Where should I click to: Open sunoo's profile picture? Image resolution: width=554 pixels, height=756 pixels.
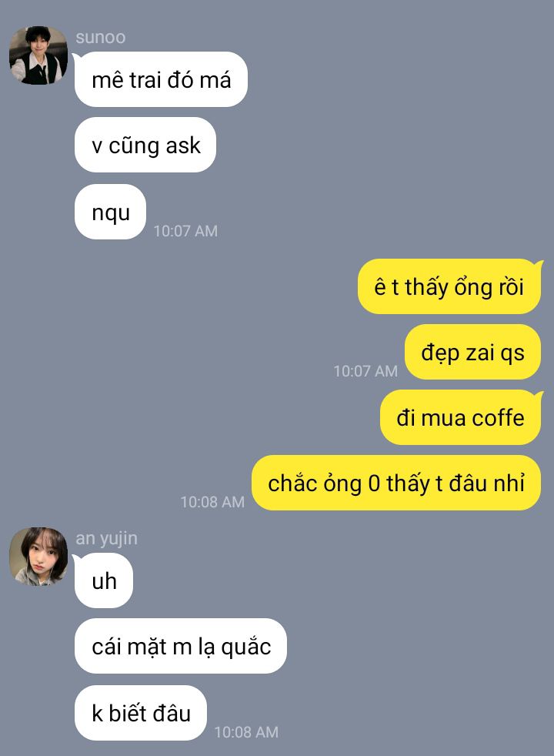click(38, 55)
